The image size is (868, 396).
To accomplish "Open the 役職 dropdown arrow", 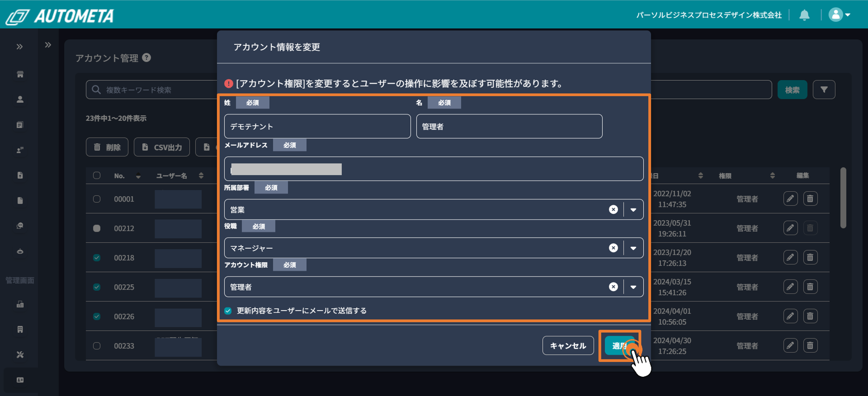I will pyautogui.click(x=633, y=248).
